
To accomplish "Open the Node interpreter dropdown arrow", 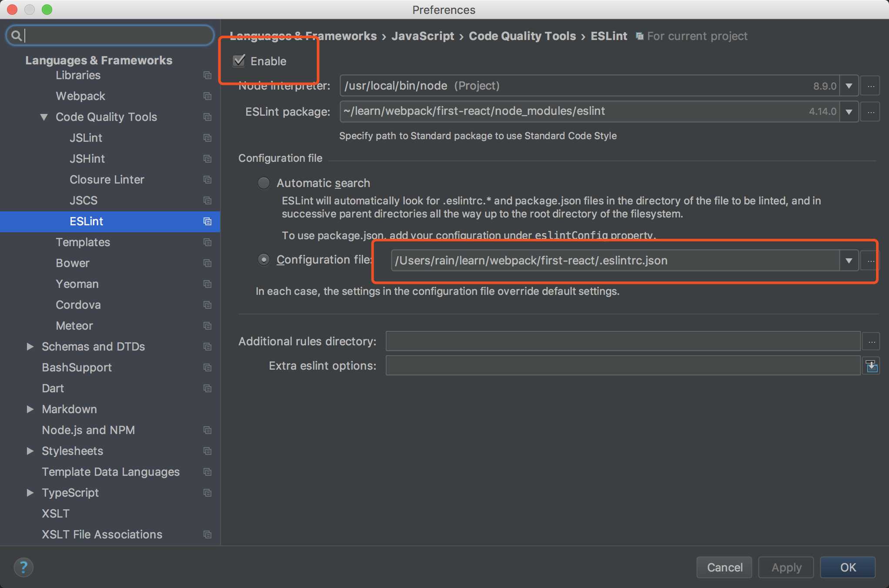I will coord(849,86).
